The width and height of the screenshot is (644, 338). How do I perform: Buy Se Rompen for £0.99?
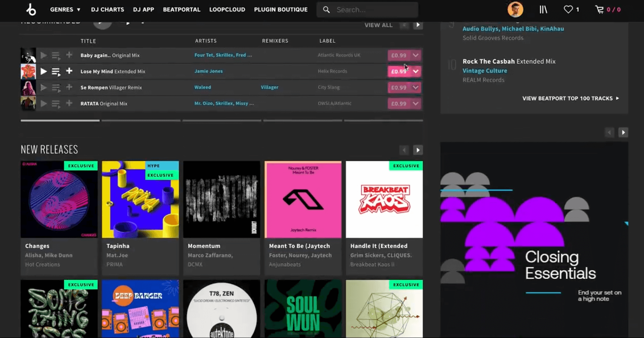[x=399, y=87]
